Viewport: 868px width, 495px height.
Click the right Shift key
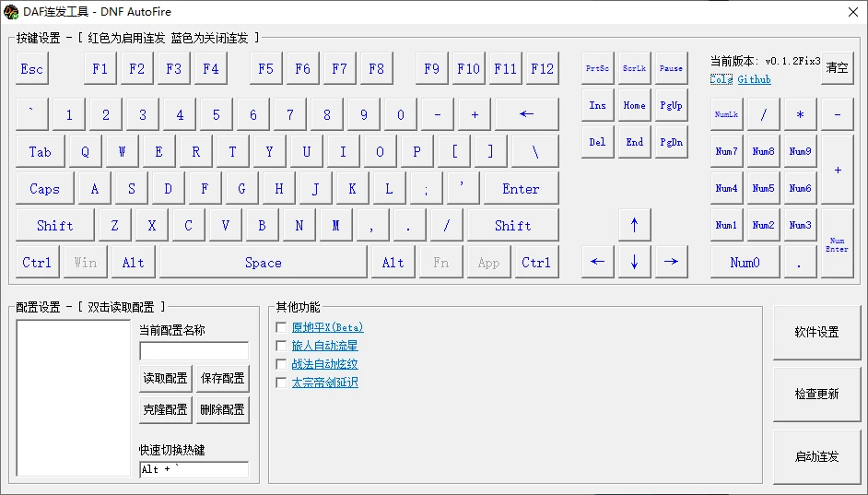click(513, 225)
